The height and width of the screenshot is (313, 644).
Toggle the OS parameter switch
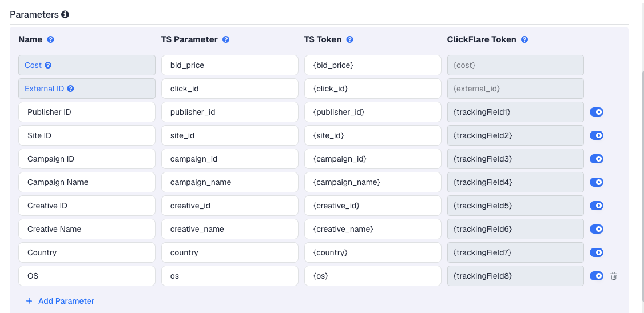597,276
